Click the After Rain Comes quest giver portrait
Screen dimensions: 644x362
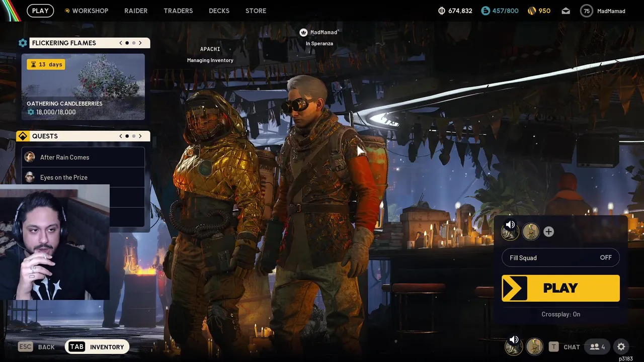click(30, 157)
